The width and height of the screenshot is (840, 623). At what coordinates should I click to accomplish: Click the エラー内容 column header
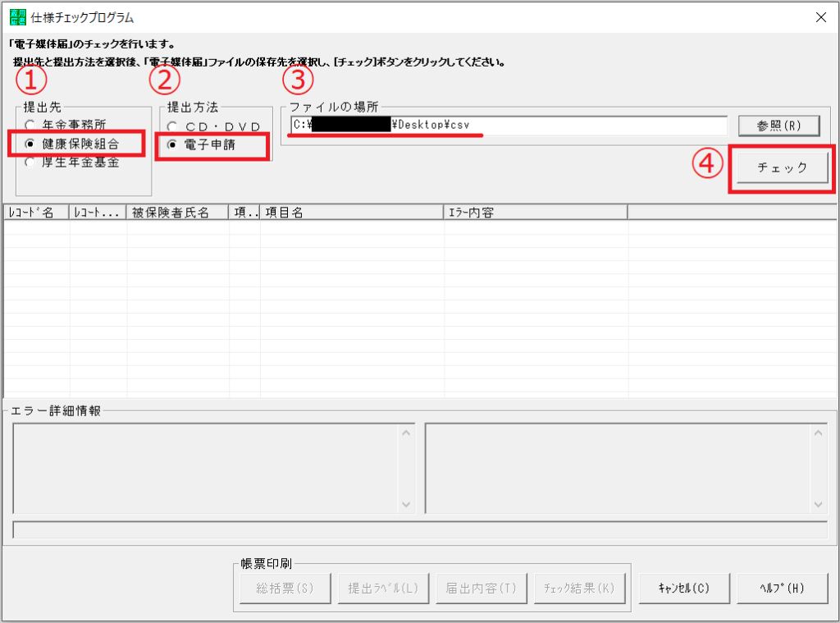536,213
